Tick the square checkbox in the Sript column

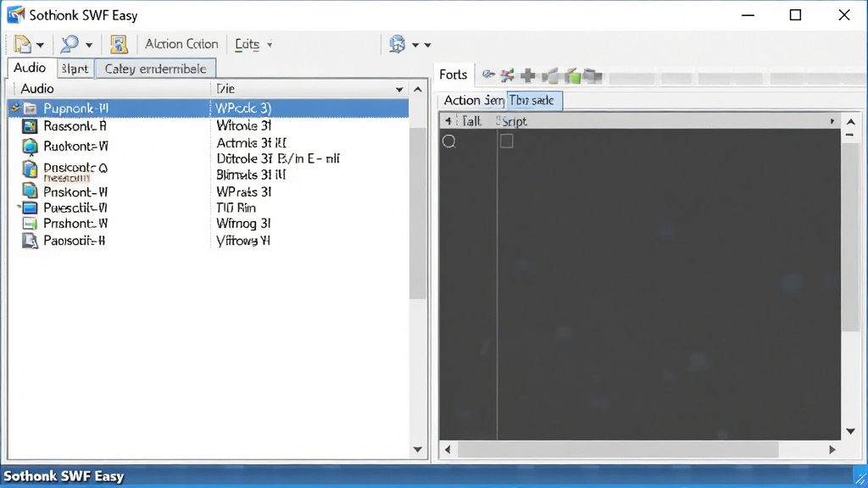(x=507, y=141)
